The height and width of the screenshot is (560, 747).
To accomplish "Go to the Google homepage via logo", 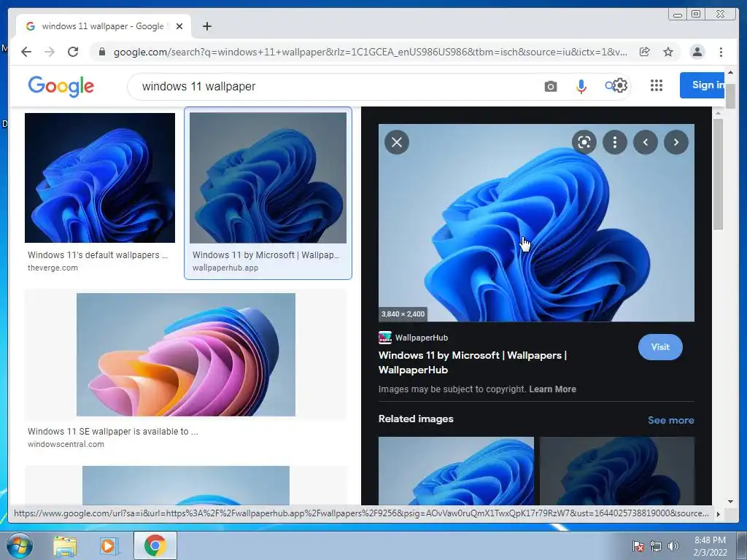I will coord(61,86).
